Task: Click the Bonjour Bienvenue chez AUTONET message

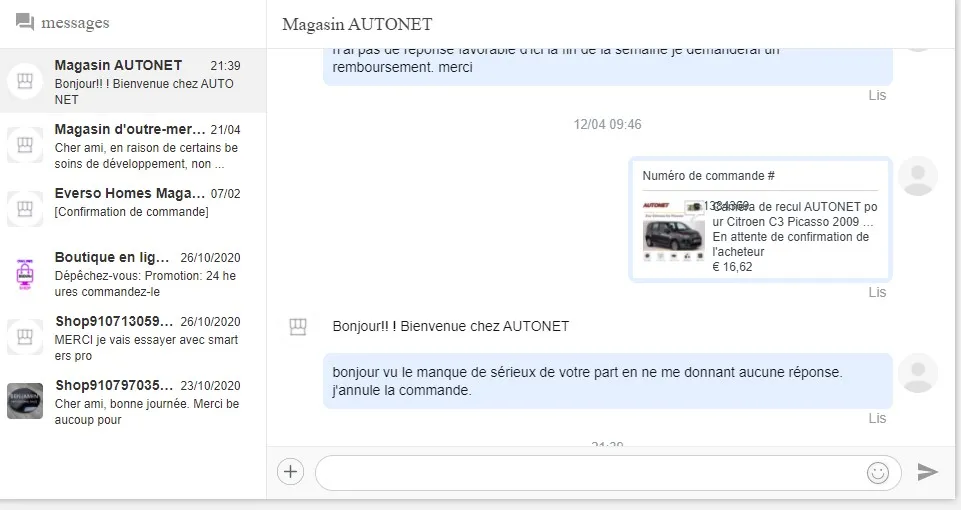Action: [x=450, y=326]
